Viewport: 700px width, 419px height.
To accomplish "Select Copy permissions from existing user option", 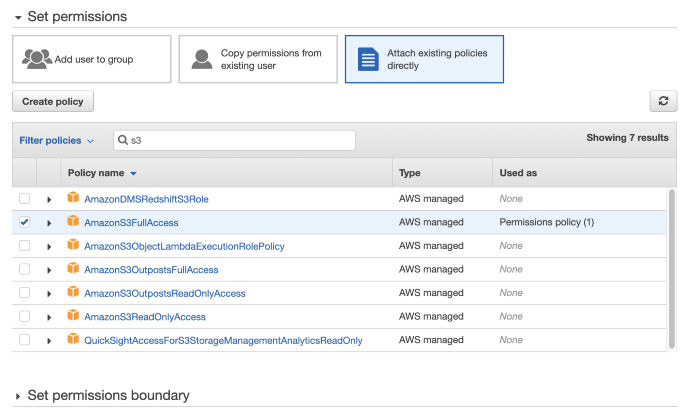I will (258, 59).
